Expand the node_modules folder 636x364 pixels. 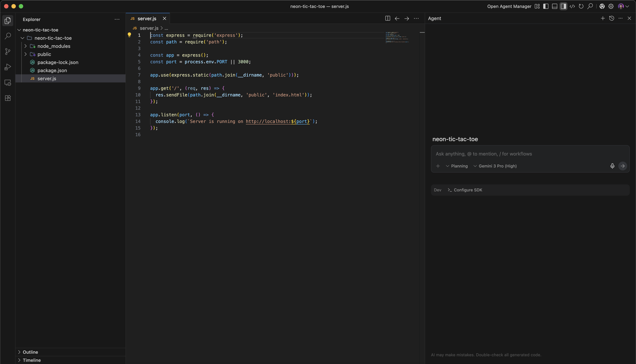click(x=25, y=46)
